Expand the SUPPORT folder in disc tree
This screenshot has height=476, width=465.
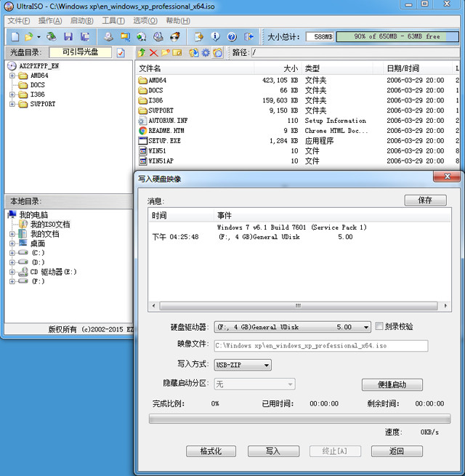[12, 104]
